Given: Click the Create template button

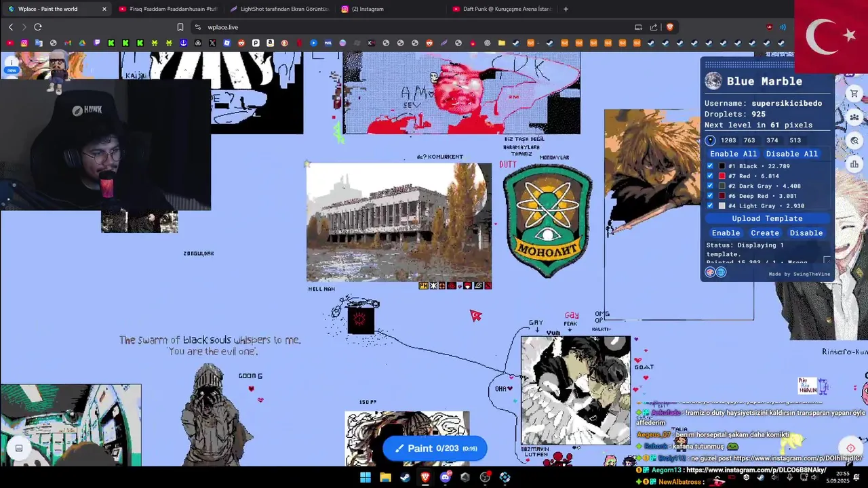Looking at the screenshot, I should (765, 232).
